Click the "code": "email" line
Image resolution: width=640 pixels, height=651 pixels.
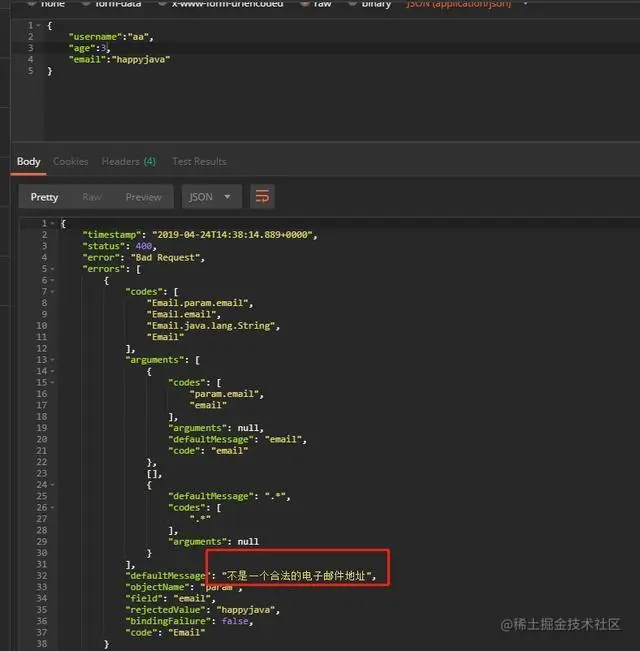208,451
